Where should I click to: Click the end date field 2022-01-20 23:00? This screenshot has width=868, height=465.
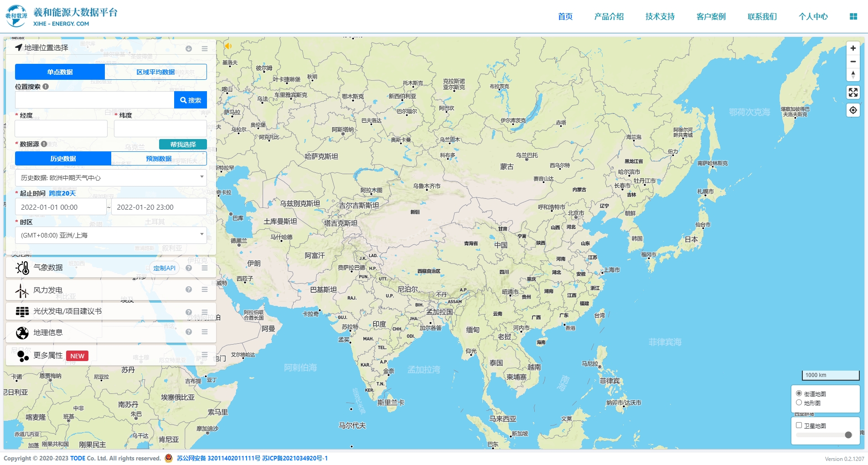click(159, 207)
